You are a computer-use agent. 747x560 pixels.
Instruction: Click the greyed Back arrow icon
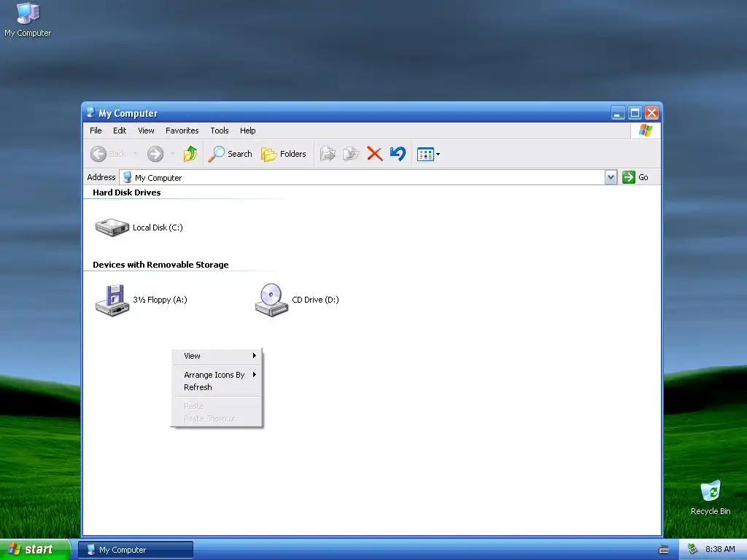tap(98, 154)
